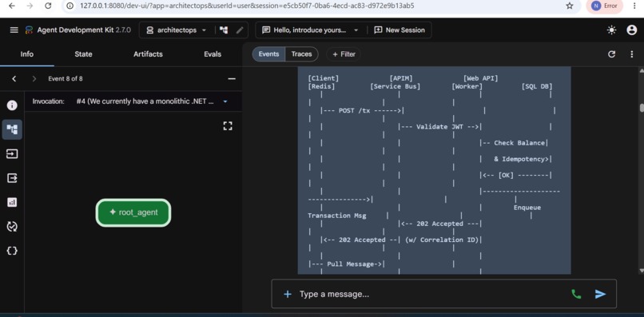Open the JSON braces sidebar icon

pos(12,251)
